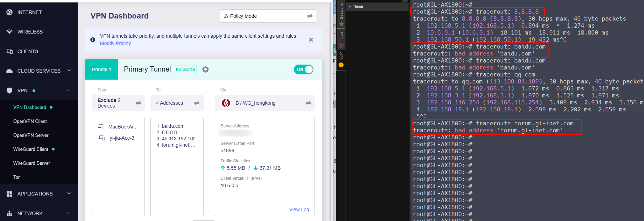Click the Modify Priority link
Screen dimensions: 644x221
tap(115, 43)
